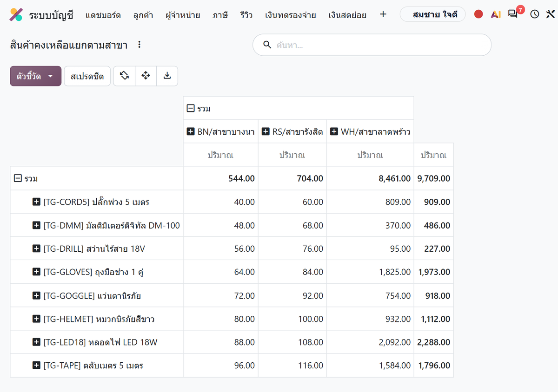This screenshot has height=392, width=558.
Task: Click the flip axis icon button
Action: point(124,76)
